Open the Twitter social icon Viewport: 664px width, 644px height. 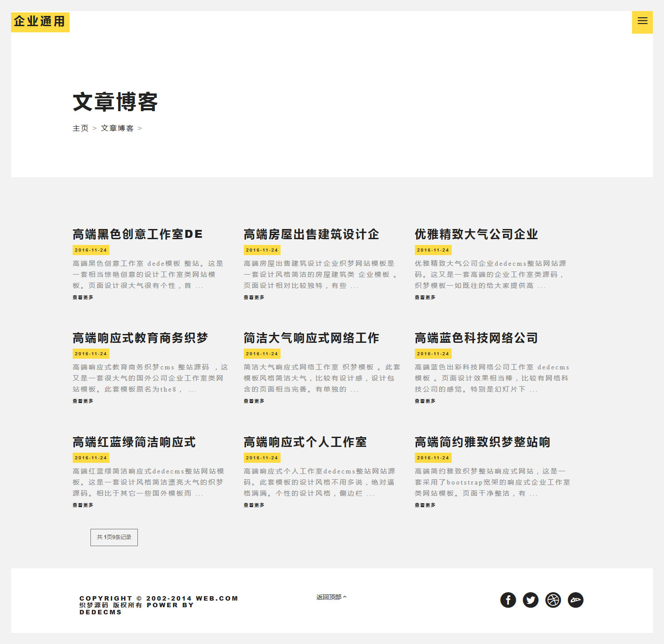click(531, 600)
